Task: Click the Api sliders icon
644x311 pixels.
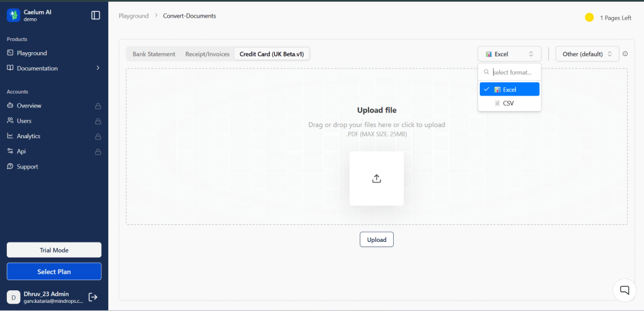Action: point(10,151)
